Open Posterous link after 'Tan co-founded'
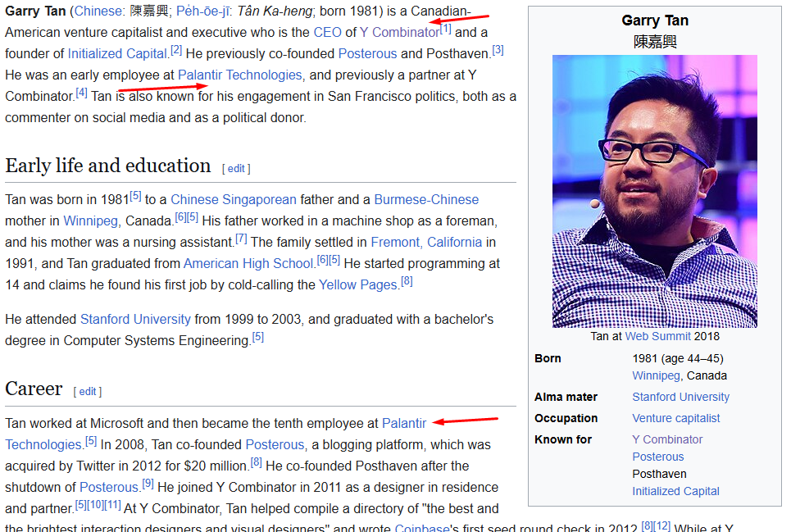 [275, 445]
